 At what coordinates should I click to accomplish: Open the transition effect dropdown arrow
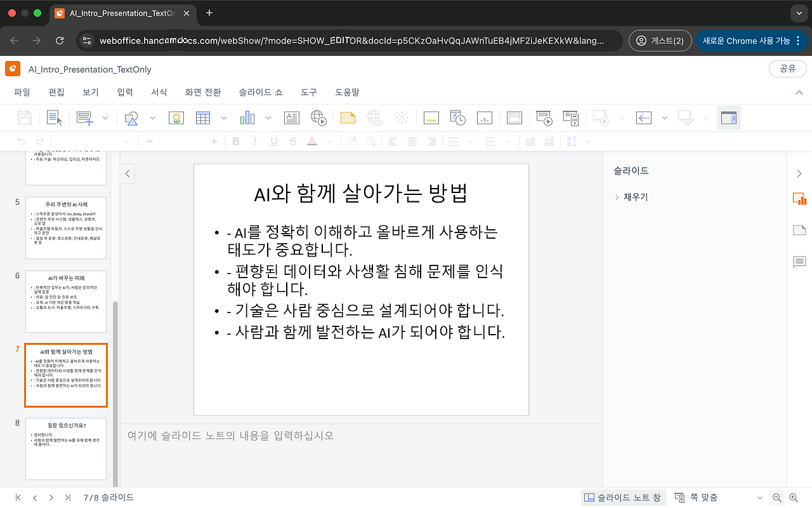[665, 117]
